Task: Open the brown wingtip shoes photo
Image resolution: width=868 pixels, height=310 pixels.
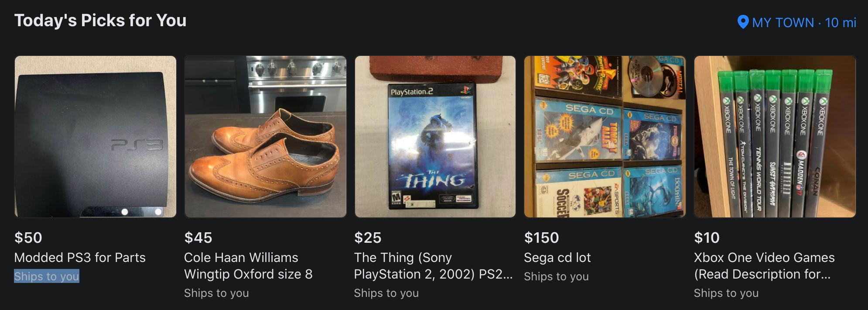Action: (x=265, y=137)
